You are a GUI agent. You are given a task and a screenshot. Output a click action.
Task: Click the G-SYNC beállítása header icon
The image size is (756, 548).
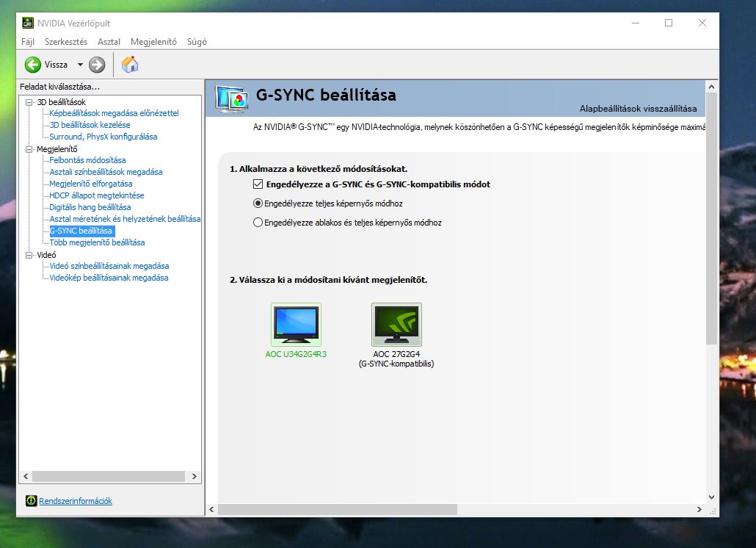tap(231, 98)
